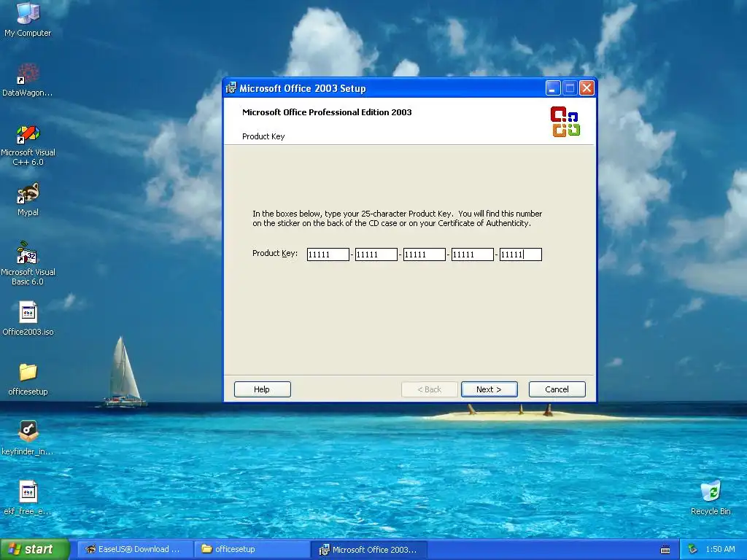This screenshot has height=560, width=747.
Task: Open the on-screen keyboard tray icon
Action: coord(665,550)
